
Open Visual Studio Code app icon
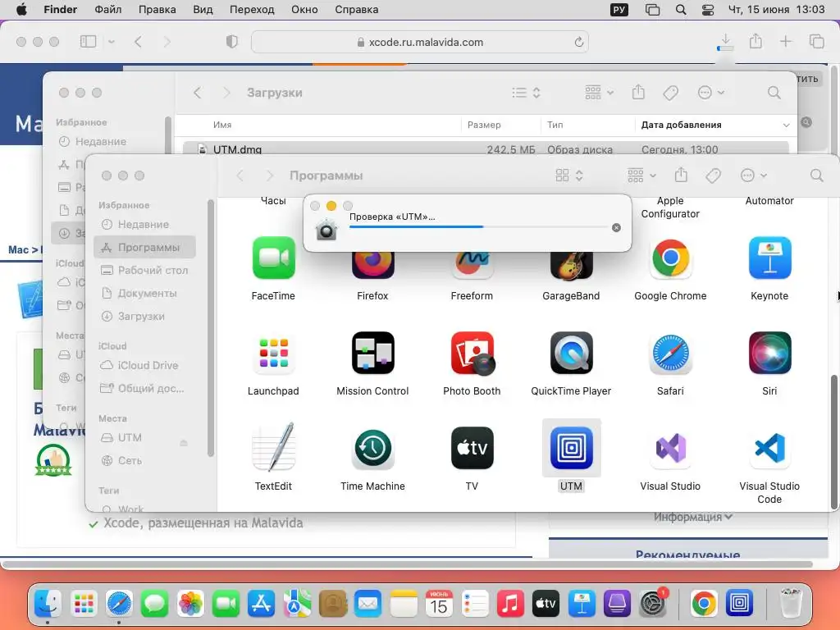pos(769,448)
